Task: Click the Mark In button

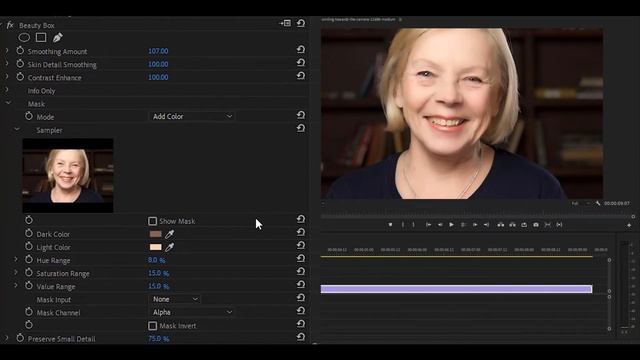Action: (403, 224)
